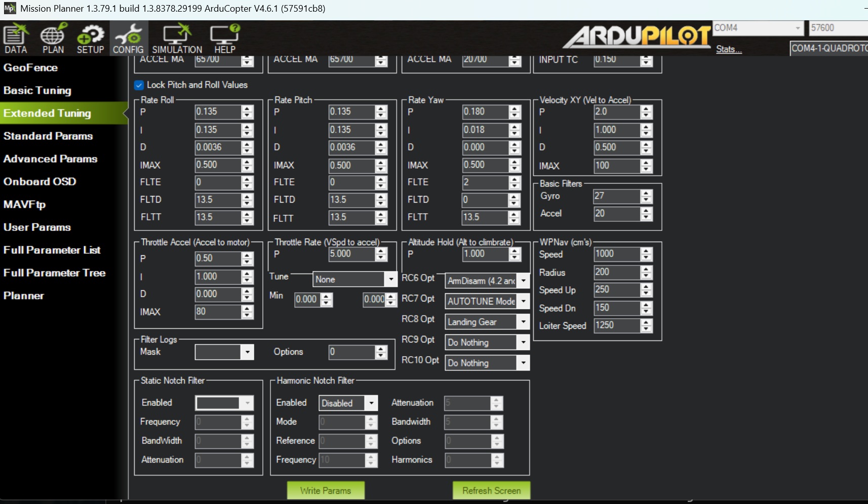This screenshot has height=504, width=868.
Task: Click the ArduPilot logo
Action: 637,36
